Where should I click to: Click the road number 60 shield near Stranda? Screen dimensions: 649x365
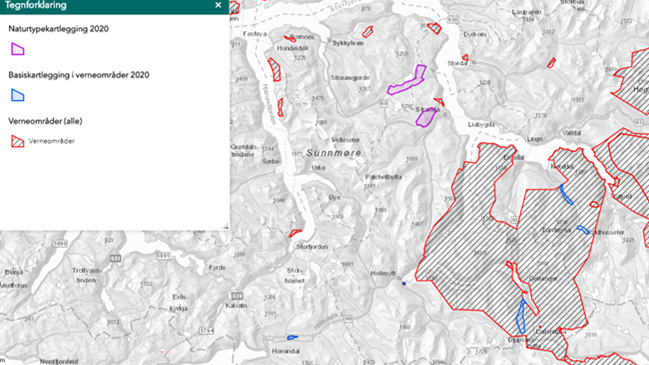tap(384, 103)
